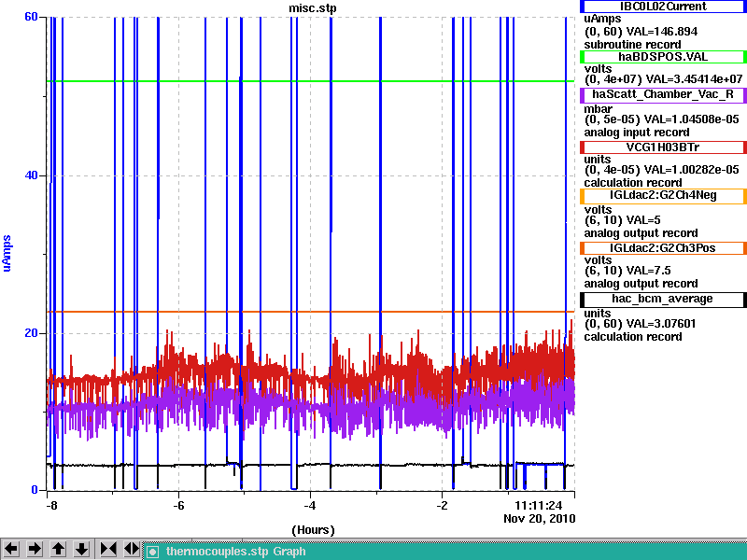Shift graph down with down arrow button
The width and height of the screenshot is (747, 560).
point(82,549)
